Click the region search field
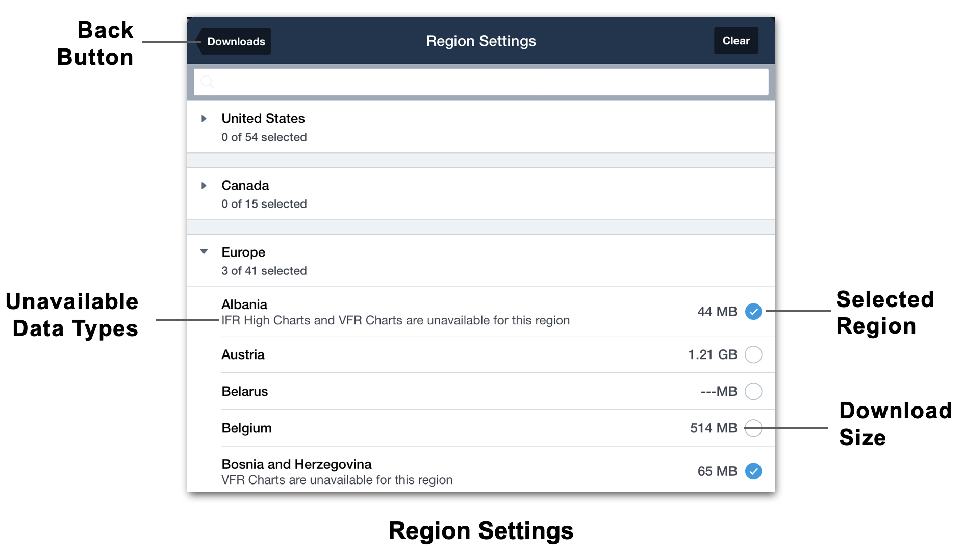The height and width of the screenshot is (560, 963). (481, 82)
